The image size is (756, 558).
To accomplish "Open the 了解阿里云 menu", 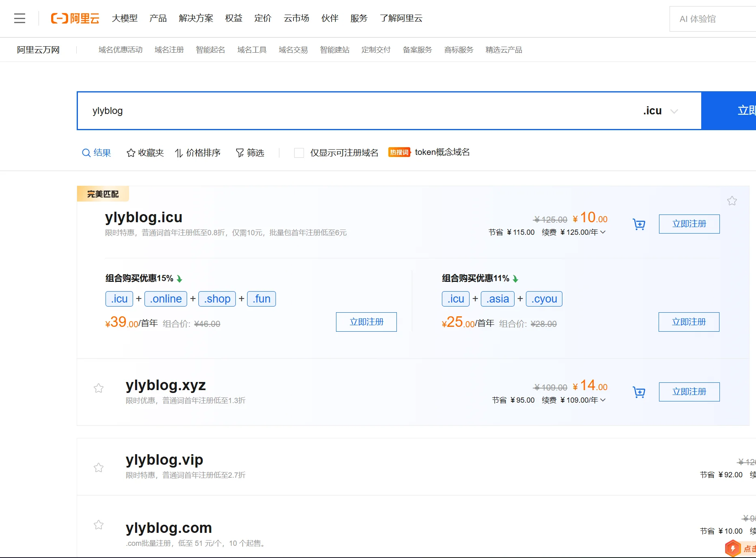I will coord(401,18).
